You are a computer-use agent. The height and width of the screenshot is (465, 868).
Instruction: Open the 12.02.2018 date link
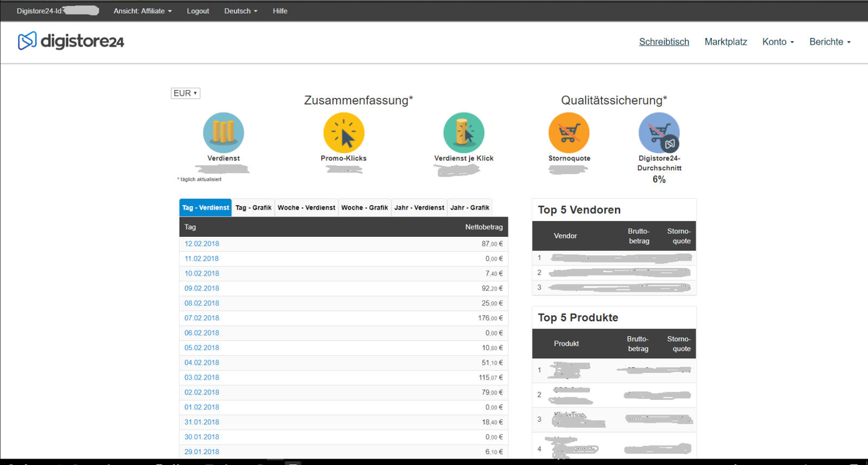coord(202,244)
